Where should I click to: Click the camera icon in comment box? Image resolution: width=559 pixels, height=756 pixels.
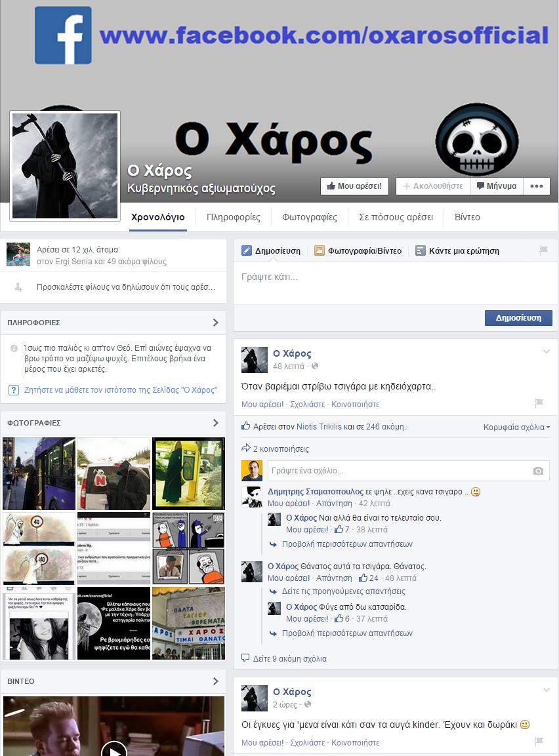tap(538, 471)
